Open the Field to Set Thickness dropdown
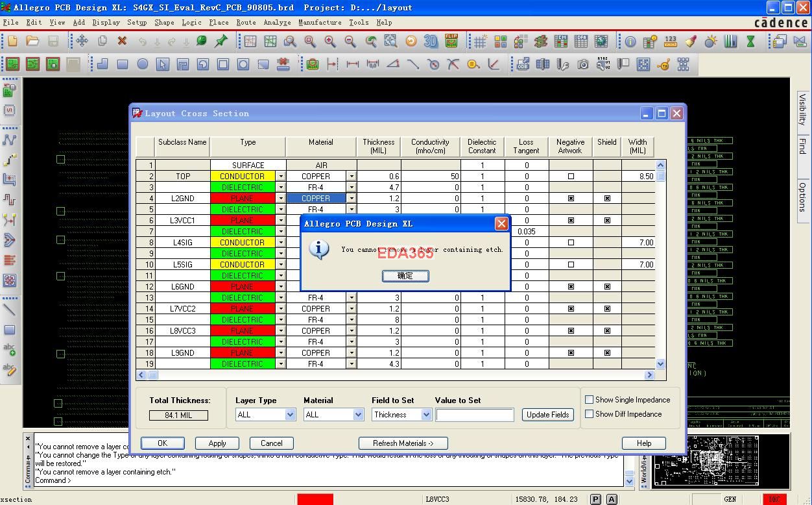This screenshot has height=505, width=812. [426, 414]
